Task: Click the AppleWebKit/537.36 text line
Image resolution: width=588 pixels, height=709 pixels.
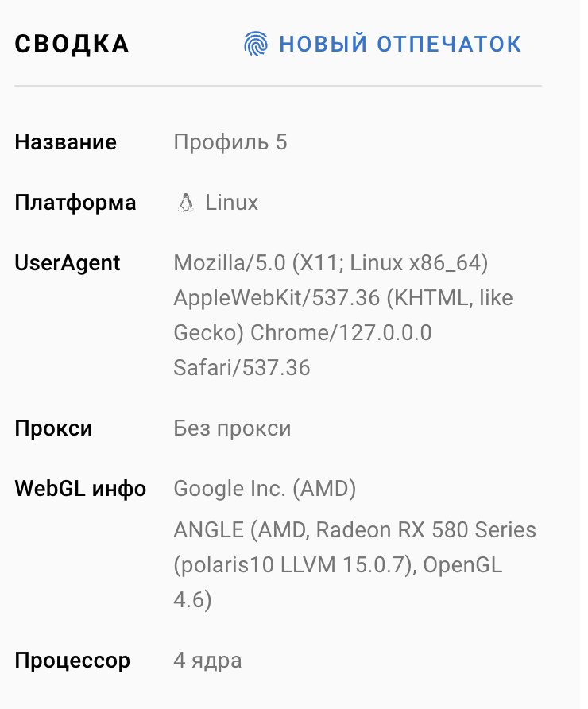Action: pos(343,298)
